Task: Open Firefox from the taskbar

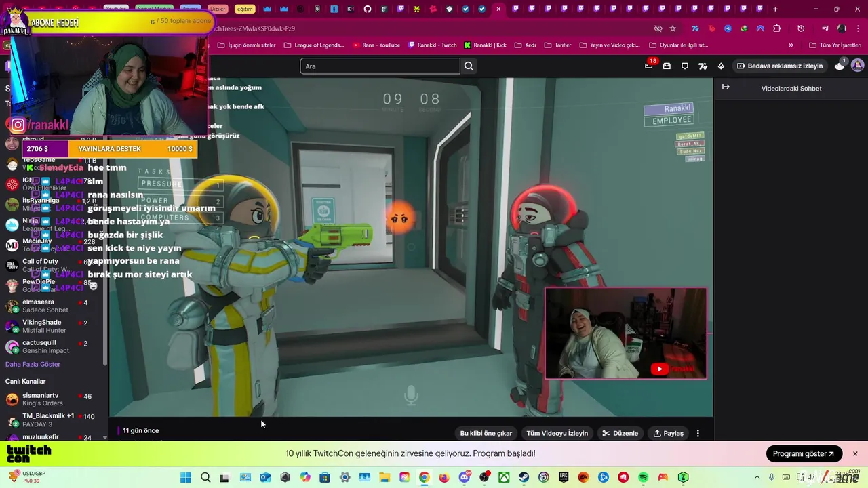Action: click(444, 477)
